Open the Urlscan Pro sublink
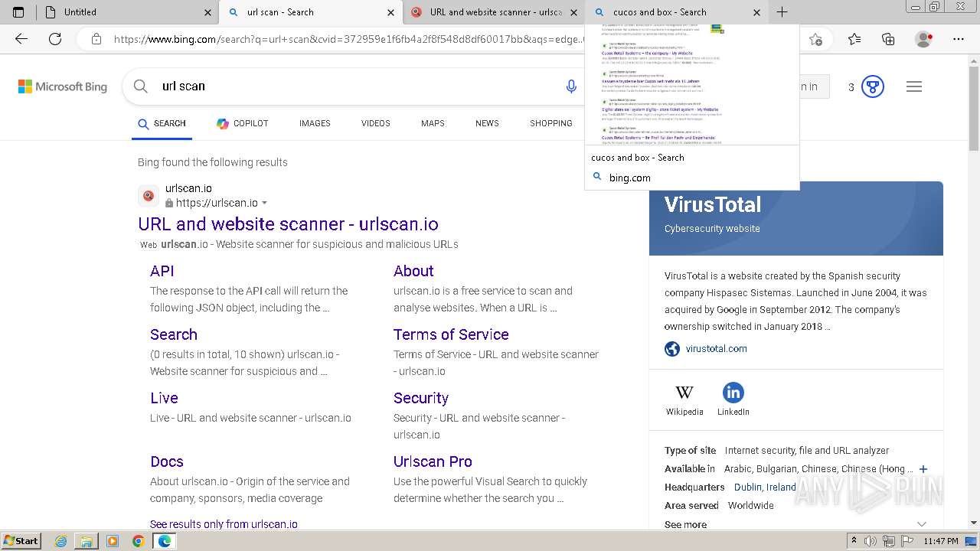This screenshot has height=551, width=980. click(433, 461)
